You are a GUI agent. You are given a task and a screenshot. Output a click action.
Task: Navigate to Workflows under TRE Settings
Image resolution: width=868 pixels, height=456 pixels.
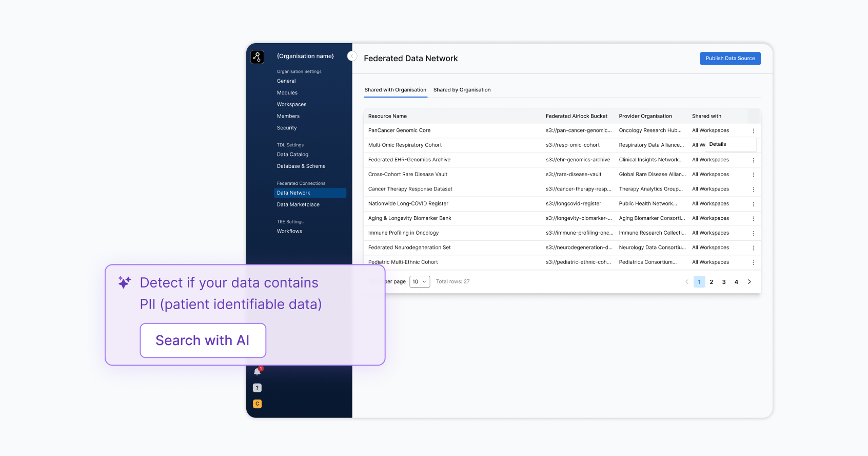(x=289, y=231)
